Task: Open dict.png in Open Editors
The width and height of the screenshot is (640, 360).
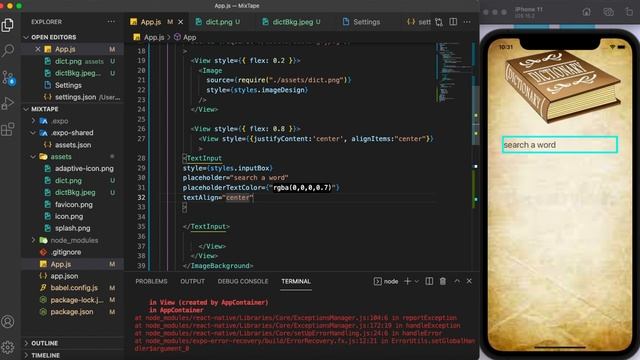Action: point(72,61)
